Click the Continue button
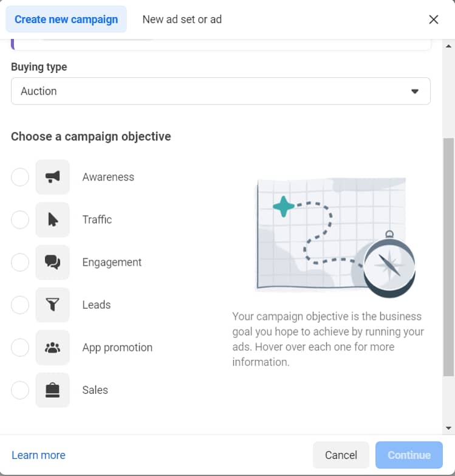 click(x=409, y=455)
